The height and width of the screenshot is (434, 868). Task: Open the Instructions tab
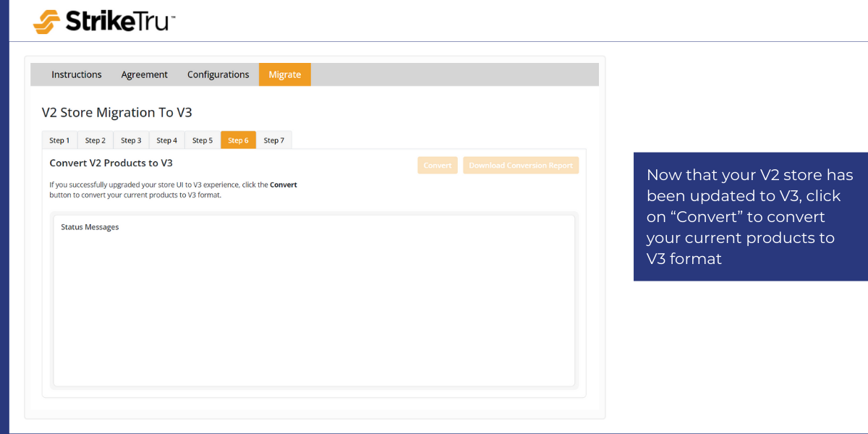click(77, 75)
